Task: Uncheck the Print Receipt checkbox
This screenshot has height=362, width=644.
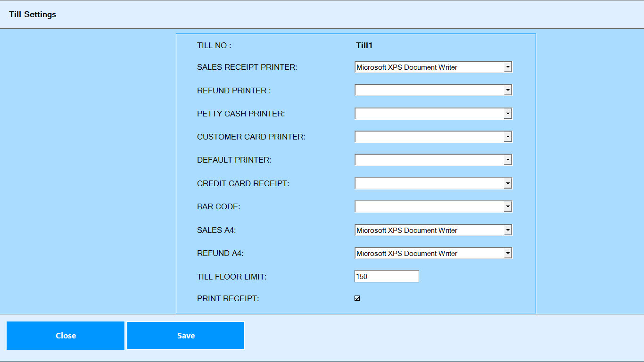Action: [357, 298]
